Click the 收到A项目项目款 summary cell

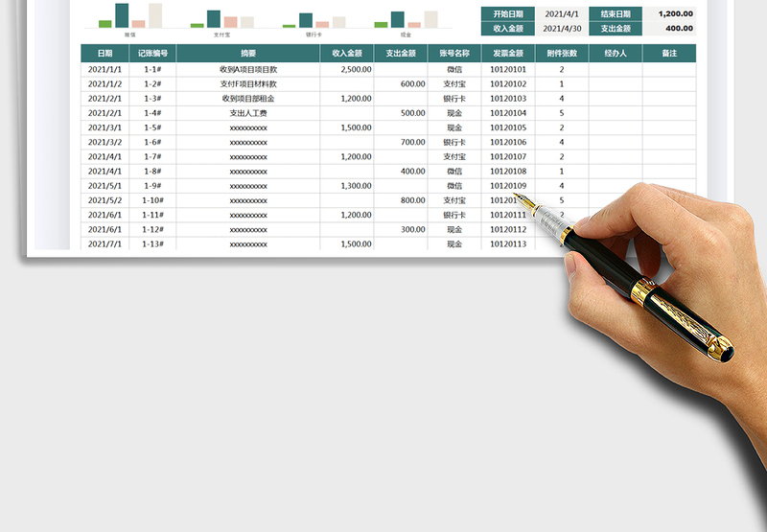pos(248,69)
